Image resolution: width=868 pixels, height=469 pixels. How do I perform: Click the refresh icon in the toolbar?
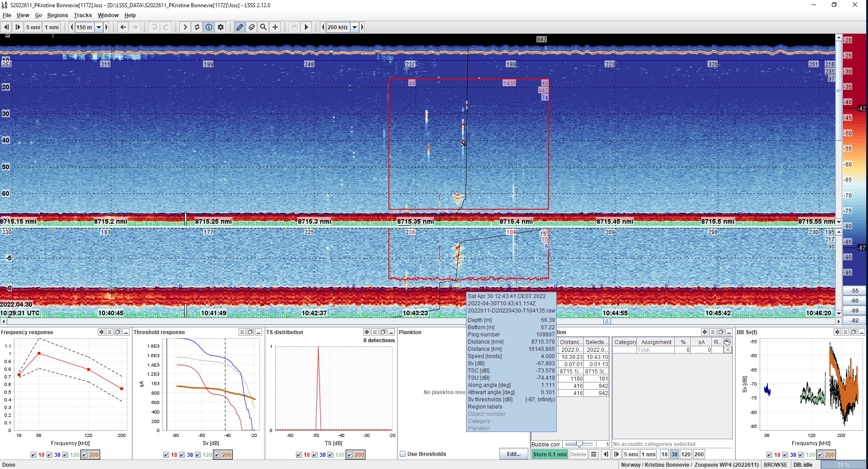tap(197, 27)
